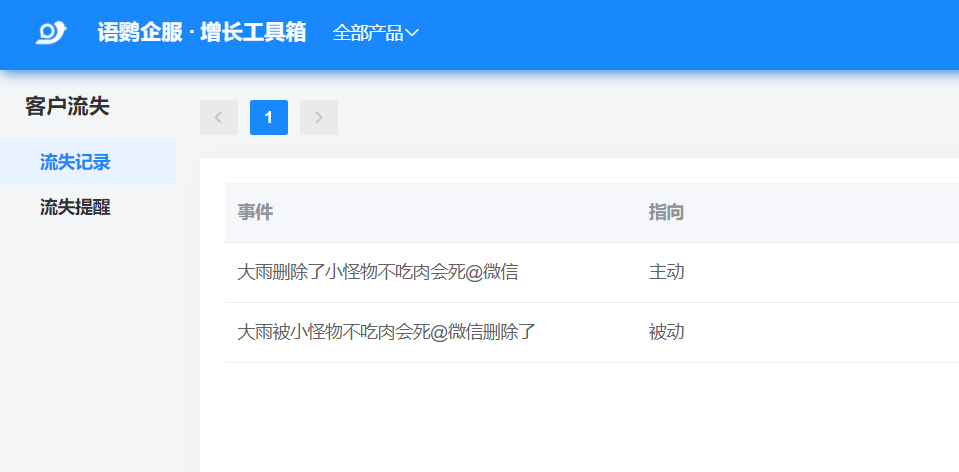959x472 pixels.
Task: Select the 大雨删除了小怪物不吃肉会死@微信 event
Action: click(x=377, y=271)
